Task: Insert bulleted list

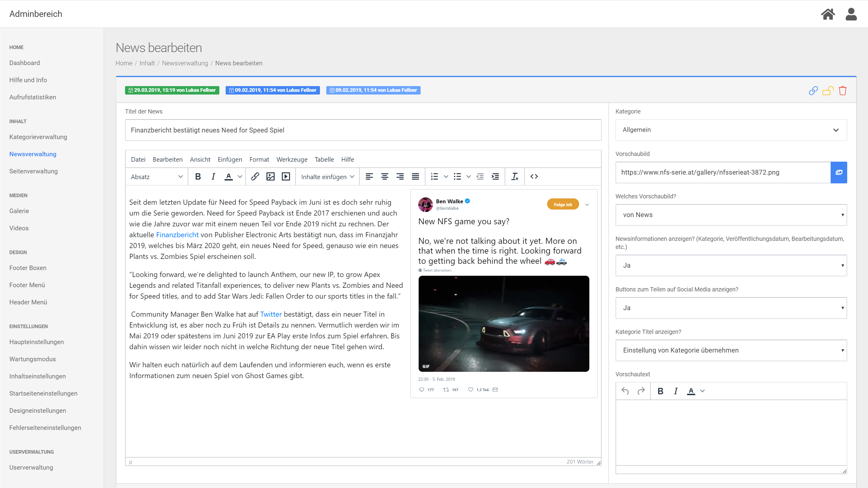Action: pos(457,176)
